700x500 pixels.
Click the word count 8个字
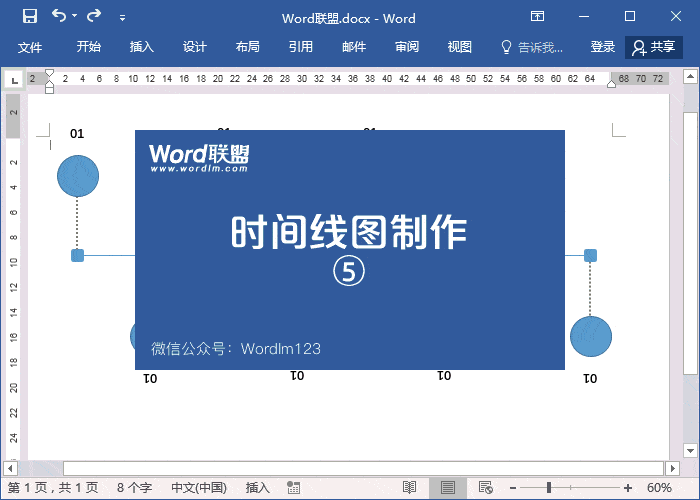pyautogui.click(x=134, y=488)
